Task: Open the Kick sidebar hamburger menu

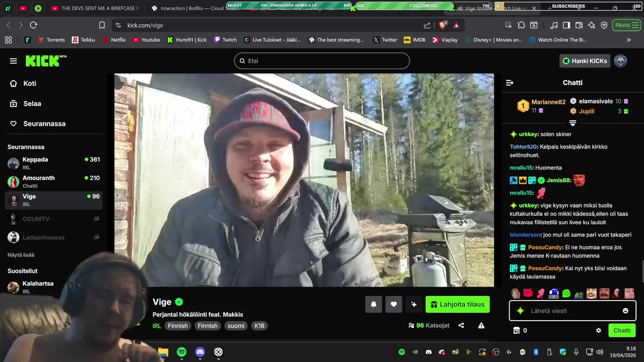Action: point(13,61)
